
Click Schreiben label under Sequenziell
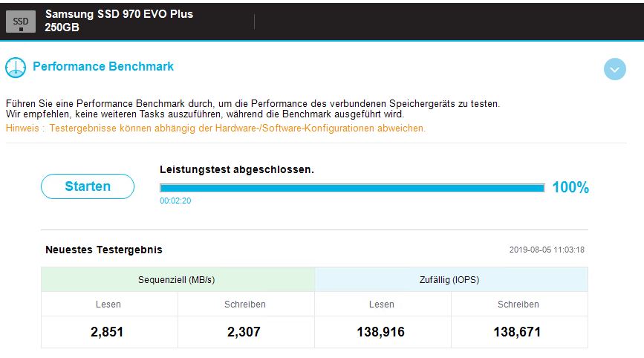[x=245, y=305]
